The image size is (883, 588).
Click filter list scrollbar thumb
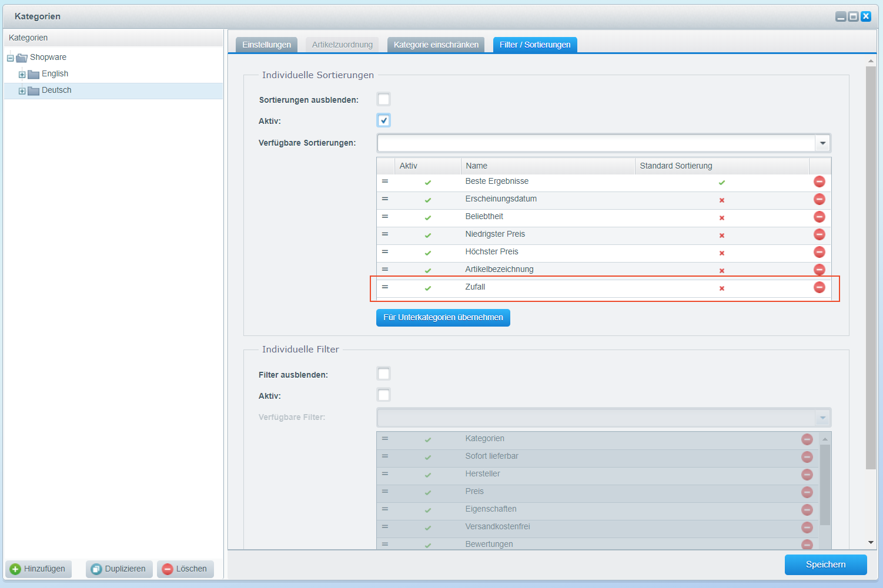[x=825, y=485]
